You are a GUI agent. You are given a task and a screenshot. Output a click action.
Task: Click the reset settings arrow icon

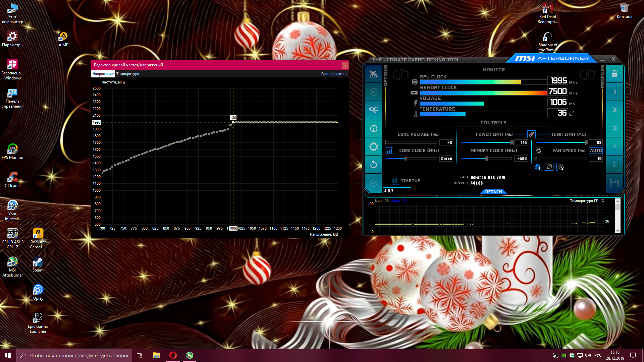click(373, 165)
